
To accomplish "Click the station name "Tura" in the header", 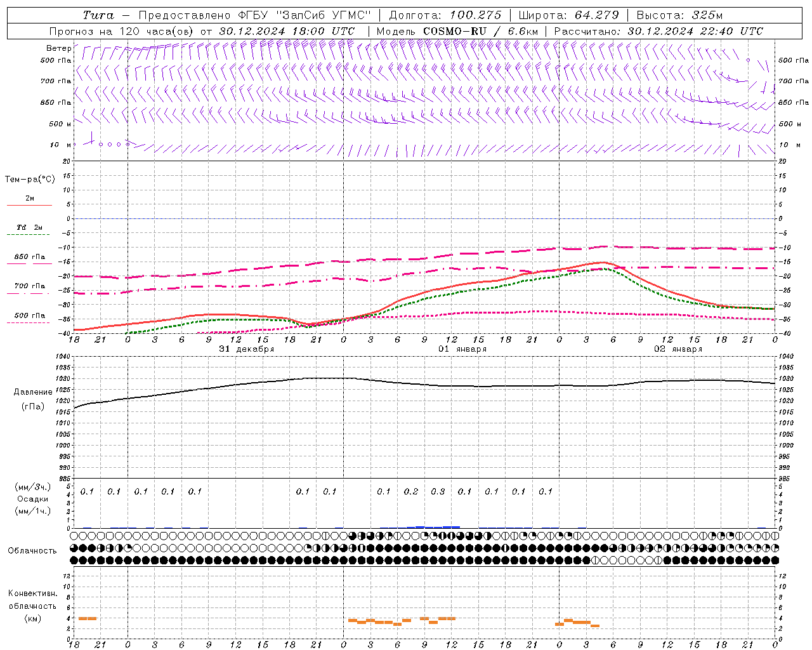I will [x=98, y=15].
